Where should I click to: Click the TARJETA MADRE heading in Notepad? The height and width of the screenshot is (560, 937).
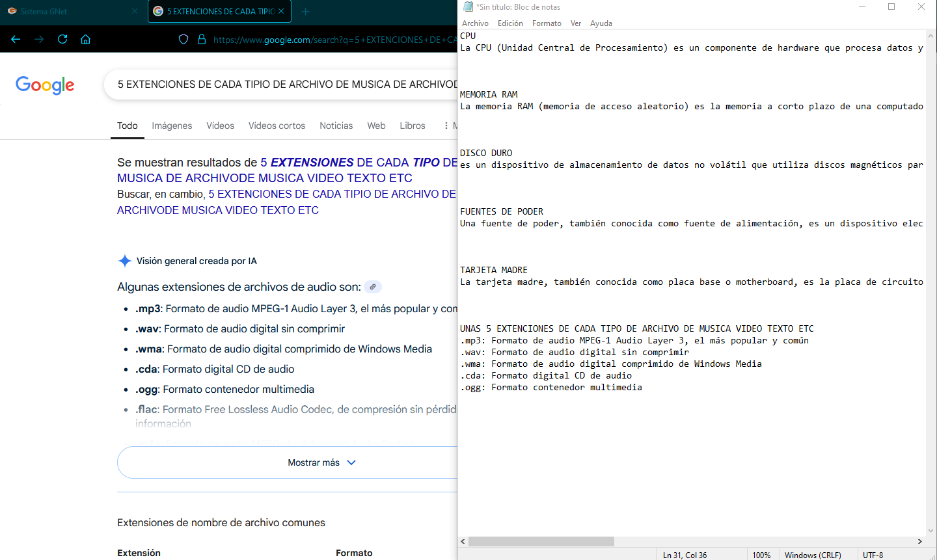pos(494,270)
